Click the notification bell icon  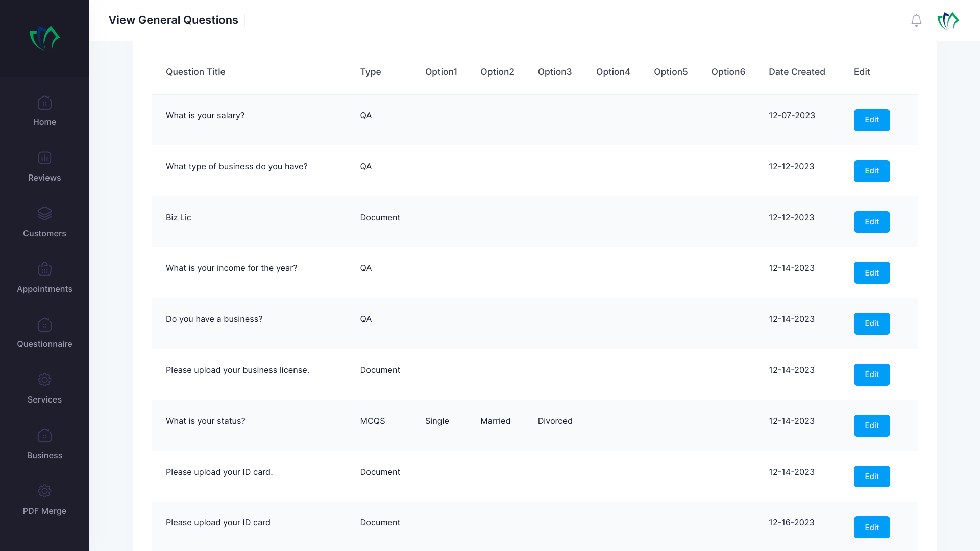click(x=916, y=20)
